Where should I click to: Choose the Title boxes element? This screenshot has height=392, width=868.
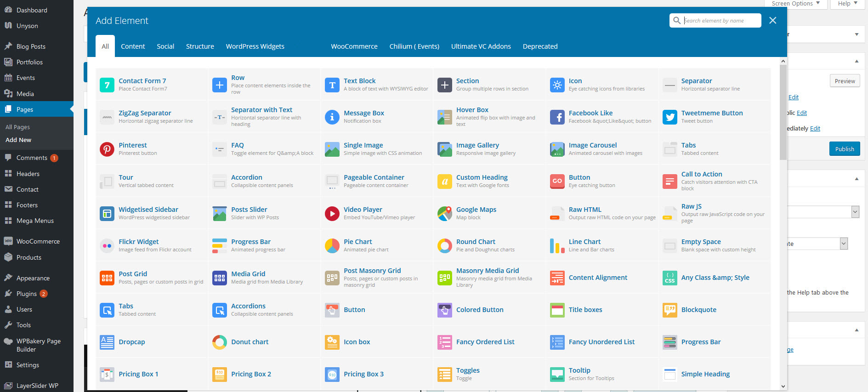[x=602, y=310]
